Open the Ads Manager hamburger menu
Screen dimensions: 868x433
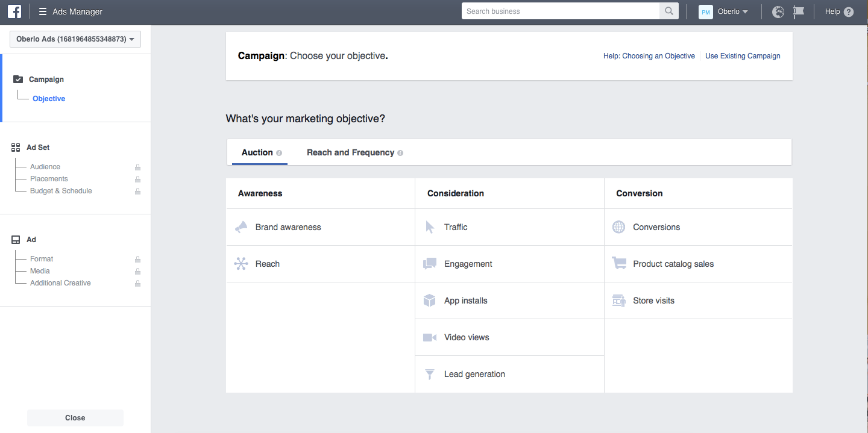click(43, 11)
